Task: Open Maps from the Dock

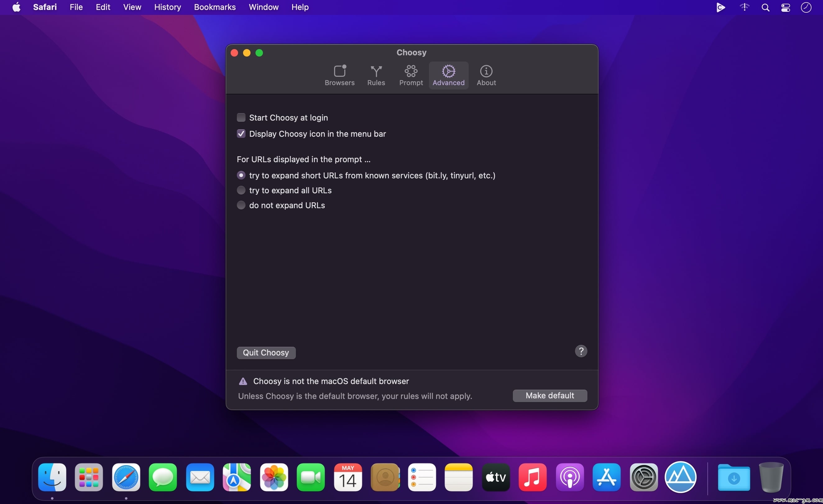Action: tap(237, 477)
